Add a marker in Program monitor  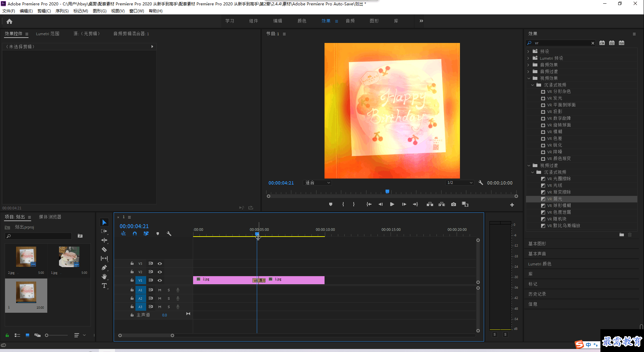331,204
